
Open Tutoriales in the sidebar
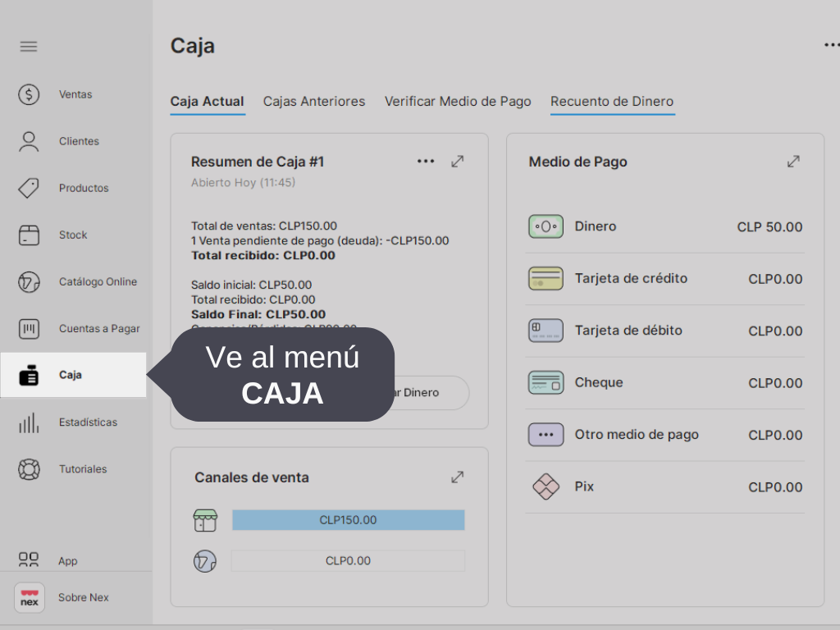tap(83, 469)
